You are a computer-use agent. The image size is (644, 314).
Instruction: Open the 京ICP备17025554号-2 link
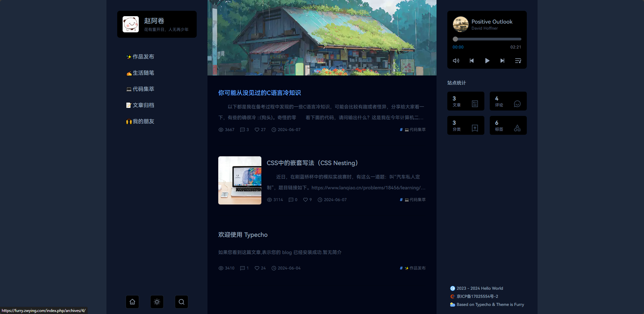477,296
